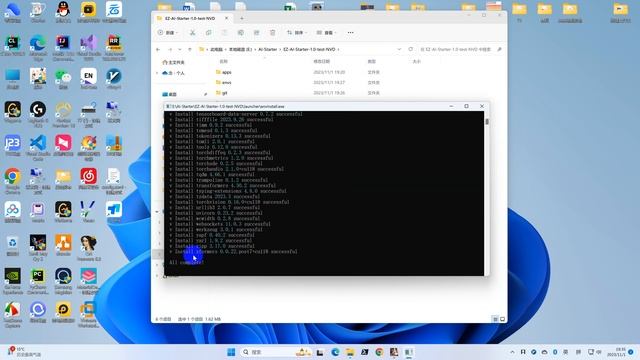
Task: Open the GeForce Experience desktop icon
Action: [12, 281]
